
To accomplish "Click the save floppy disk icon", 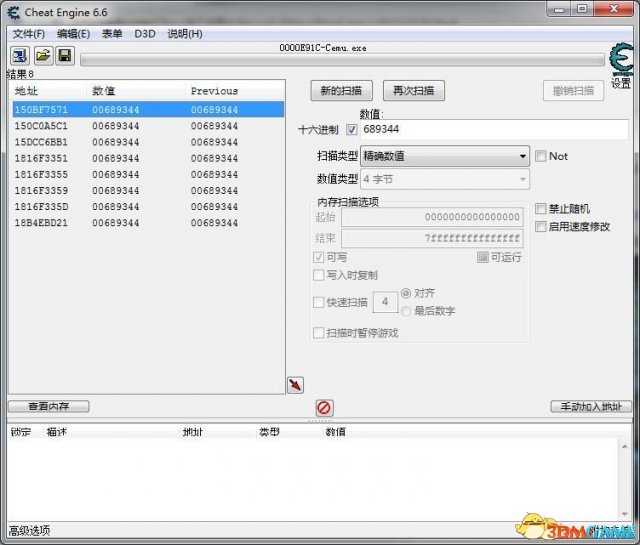I will pos(65,56).
